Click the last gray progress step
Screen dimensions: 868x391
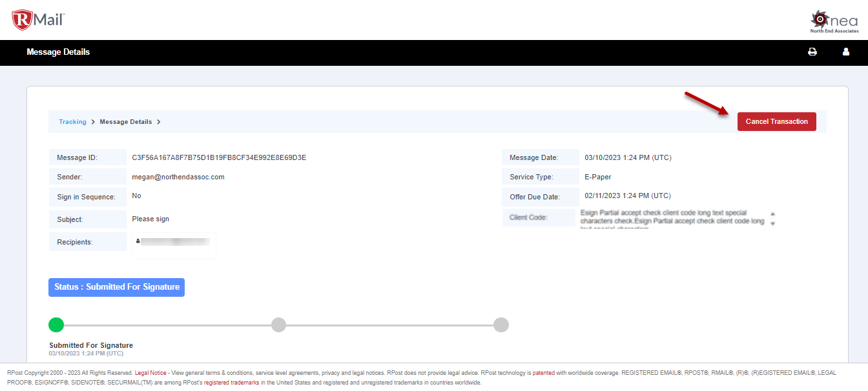[x=501, y=325]
